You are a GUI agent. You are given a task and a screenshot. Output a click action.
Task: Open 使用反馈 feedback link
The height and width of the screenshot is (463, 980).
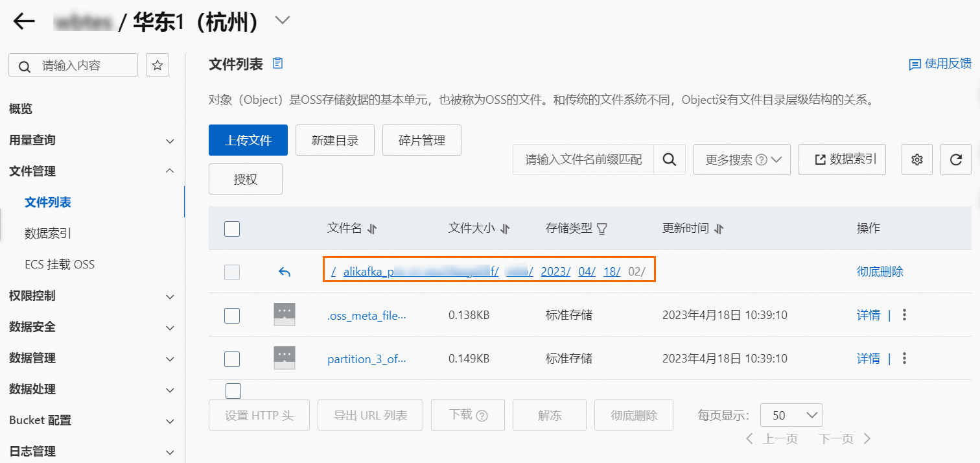(940, 64)
